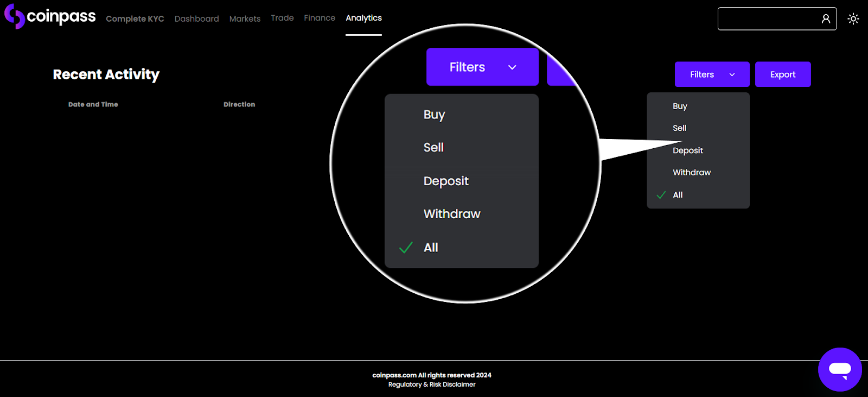The width and height of the screenshot is (868, 397).
Task: Select Sell in the filter list
Action: (679, 128)
